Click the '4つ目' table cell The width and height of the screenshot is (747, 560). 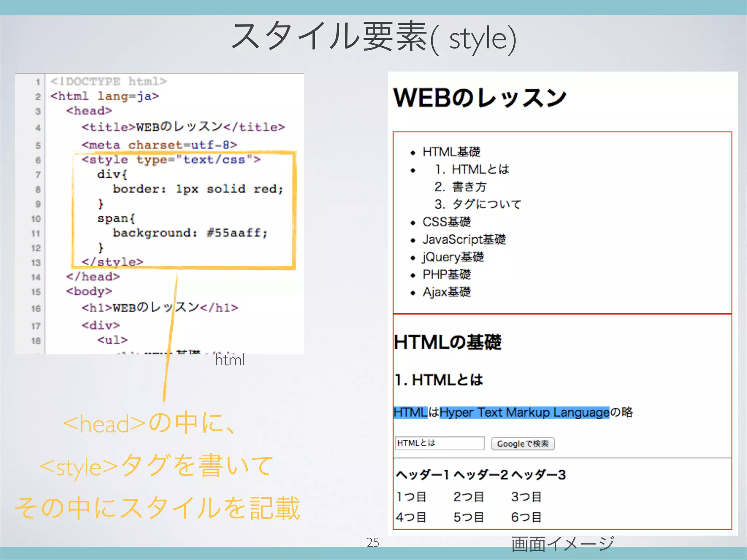point(411,517)
